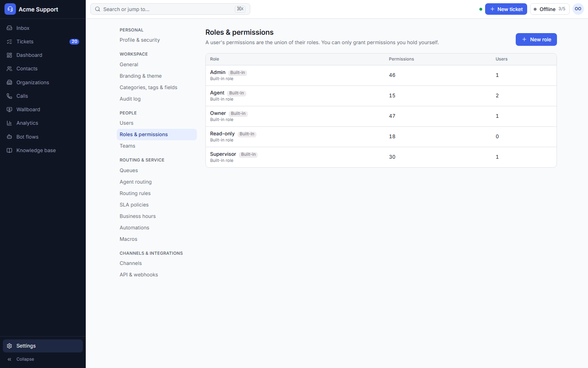Click the Collapse double-chevron icon

pos(9,359)
